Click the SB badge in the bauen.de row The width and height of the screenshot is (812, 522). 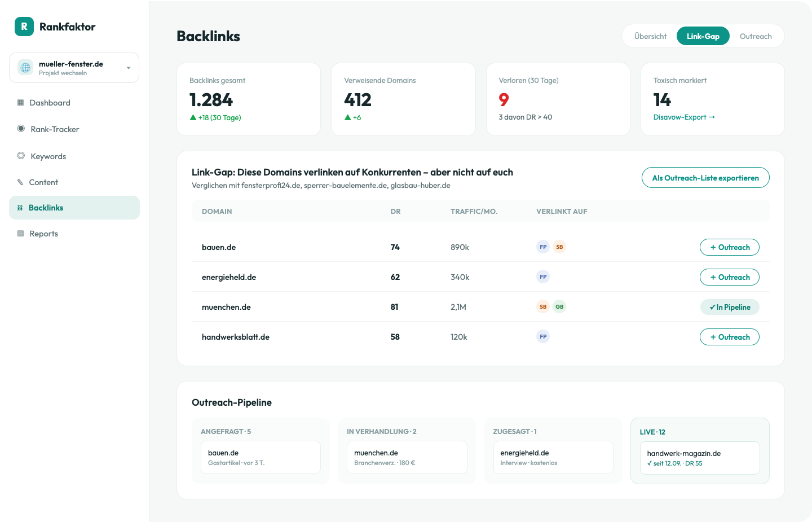click(x=559, y=247)
